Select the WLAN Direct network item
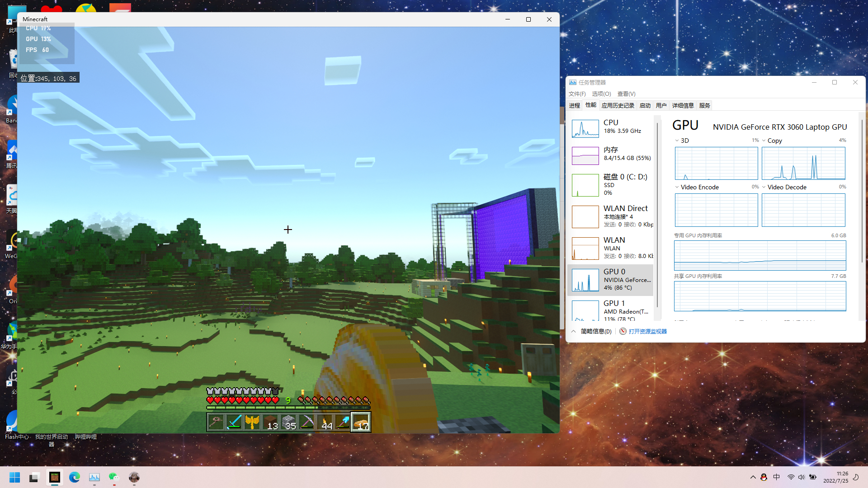The image size is (868, 488). (610, 217)
